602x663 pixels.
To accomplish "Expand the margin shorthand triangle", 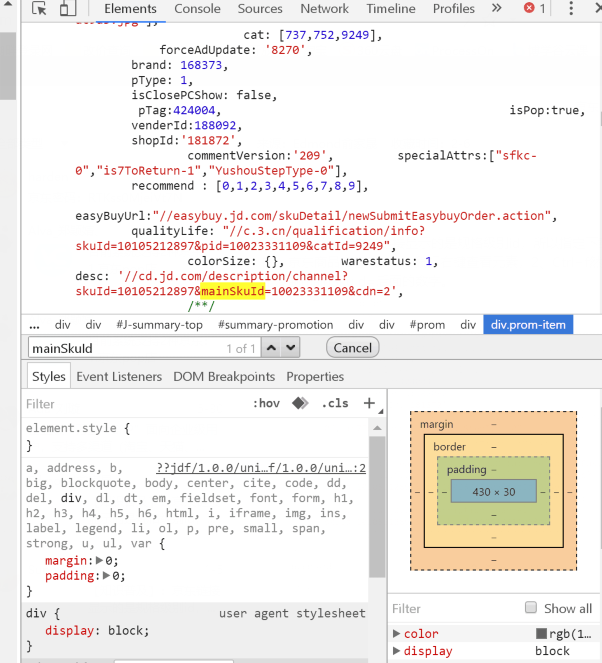I will pos(99,561).
